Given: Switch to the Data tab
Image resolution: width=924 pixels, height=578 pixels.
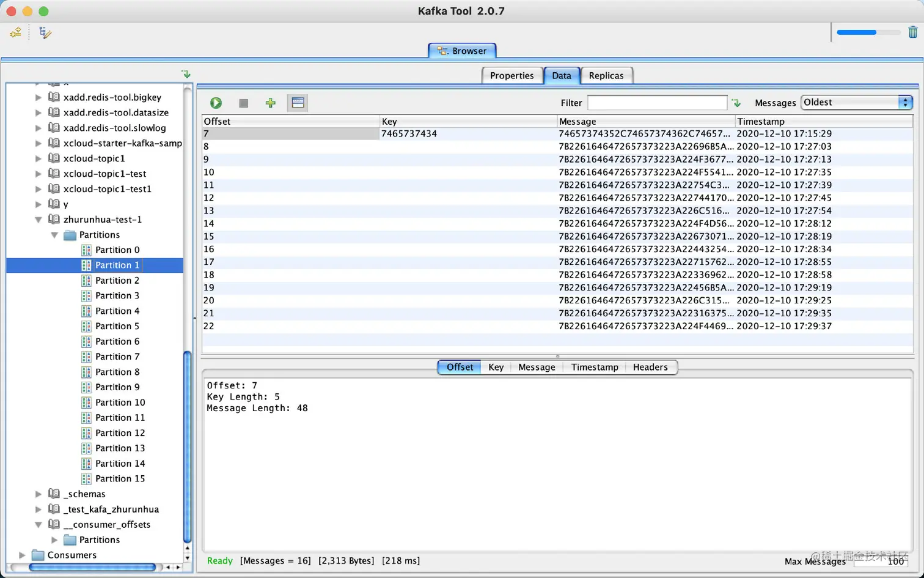Looking at the screenshot, I should pyautogui.click(x=562, y=75).
